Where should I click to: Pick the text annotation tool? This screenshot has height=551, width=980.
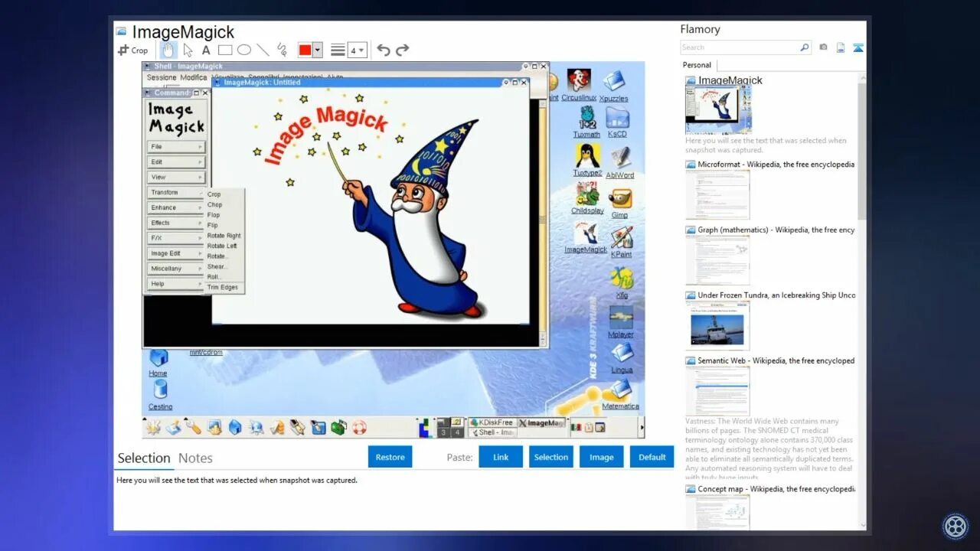206,51
